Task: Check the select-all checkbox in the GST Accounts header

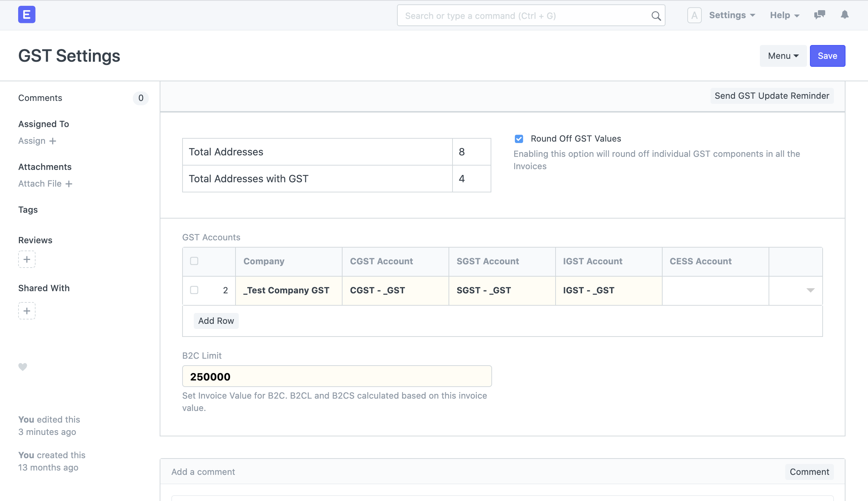Action: coord(194,261)
